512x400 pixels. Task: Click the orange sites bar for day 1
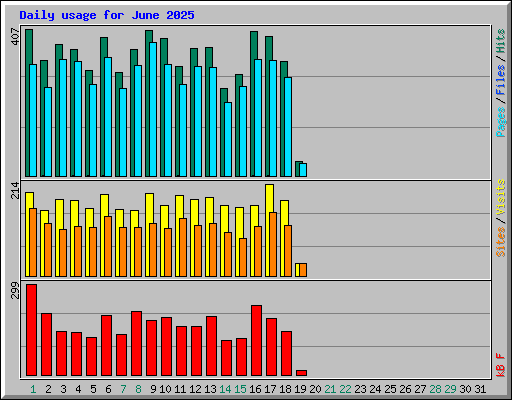[x=33, y=242]
